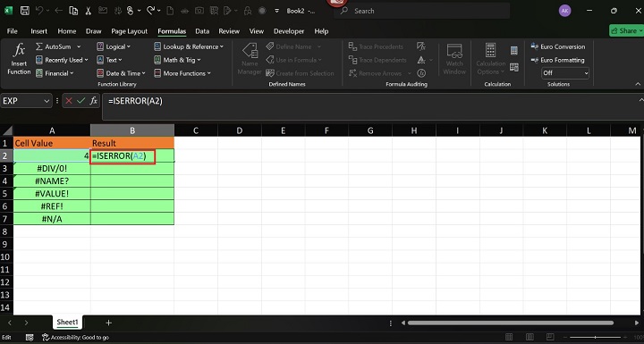
Task: Select cell containing #VALUE!
Action: click(52, 194)
